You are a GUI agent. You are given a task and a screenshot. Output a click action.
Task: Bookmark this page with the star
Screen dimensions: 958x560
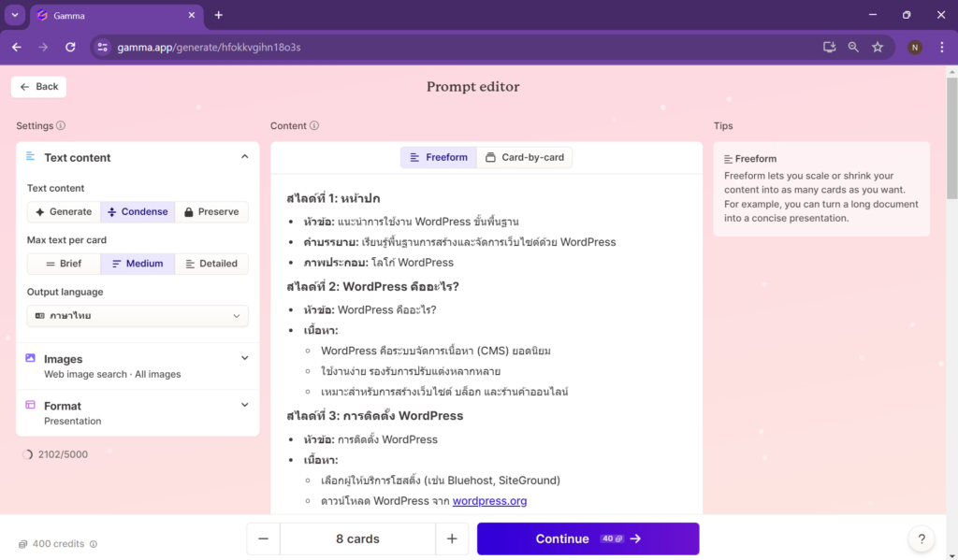tap(878, 47)
